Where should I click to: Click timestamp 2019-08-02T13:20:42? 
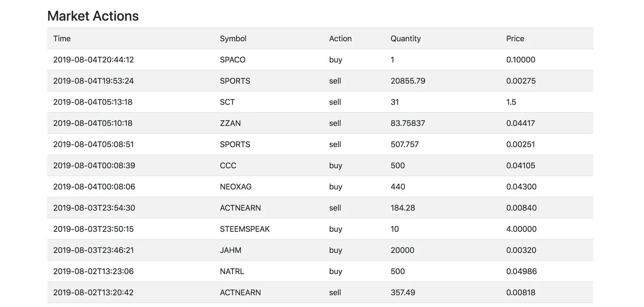coord(94,292)
